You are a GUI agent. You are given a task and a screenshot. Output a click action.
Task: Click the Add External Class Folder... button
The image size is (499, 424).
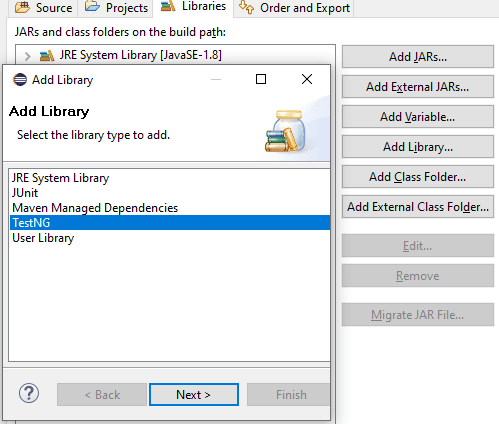[418, 207]
